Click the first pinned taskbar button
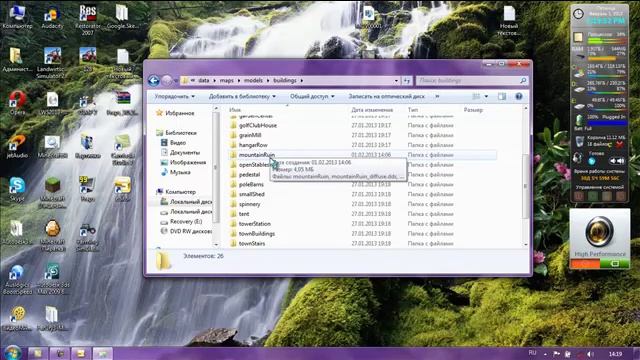Image resolution: width=640 pixels, height=360 pixels. [38, 353]
